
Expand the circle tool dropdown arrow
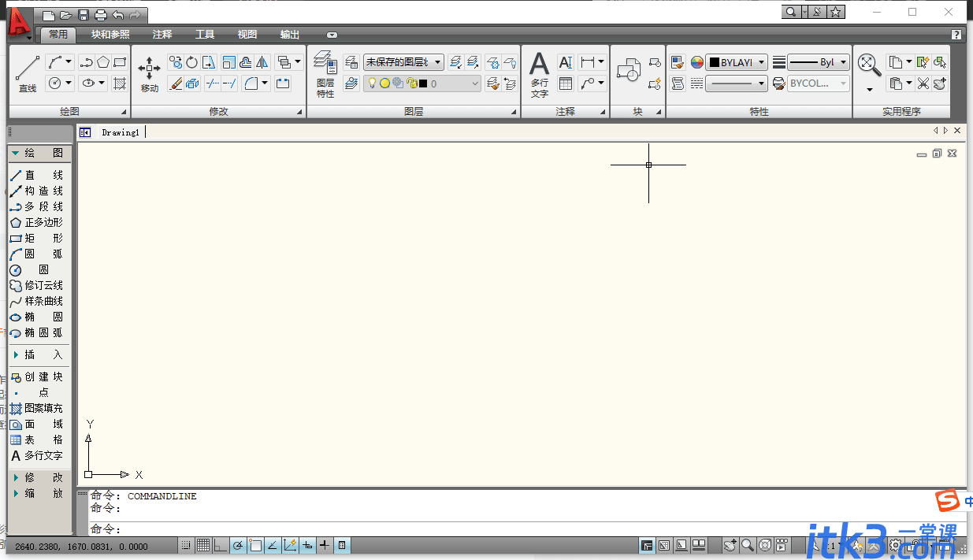point(69,83)
